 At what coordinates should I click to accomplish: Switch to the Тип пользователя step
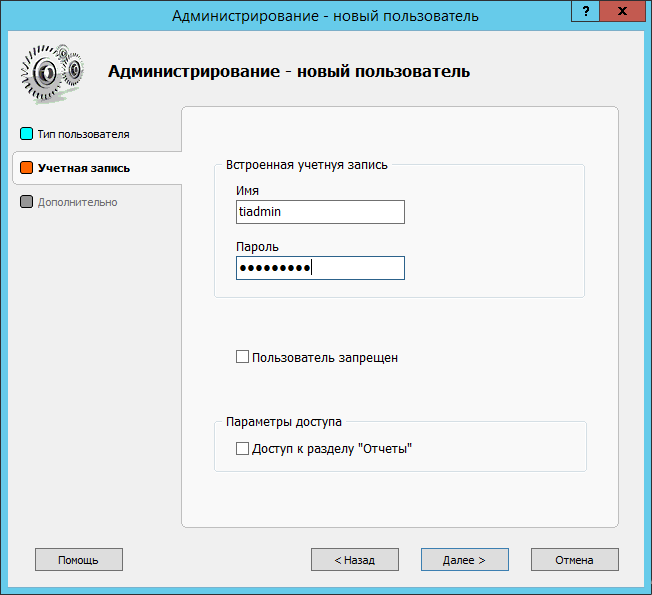(x=84, y=134)
